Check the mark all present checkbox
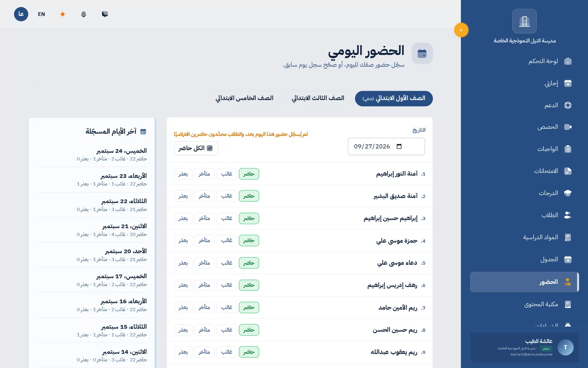The width and height of the screenshot is (588, 368). coord(209,148)
